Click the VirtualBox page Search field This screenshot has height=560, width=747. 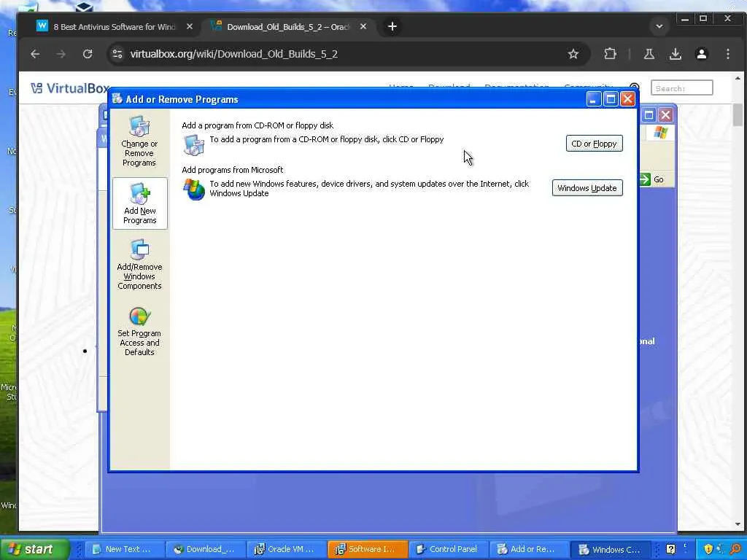click(x=682, y=88)
